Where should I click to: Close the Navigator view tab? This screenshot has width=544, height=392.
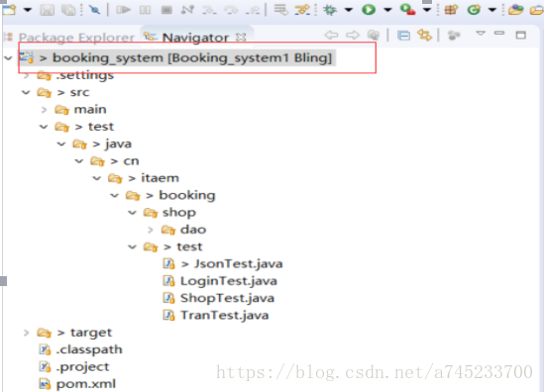(x=241, y=37)
